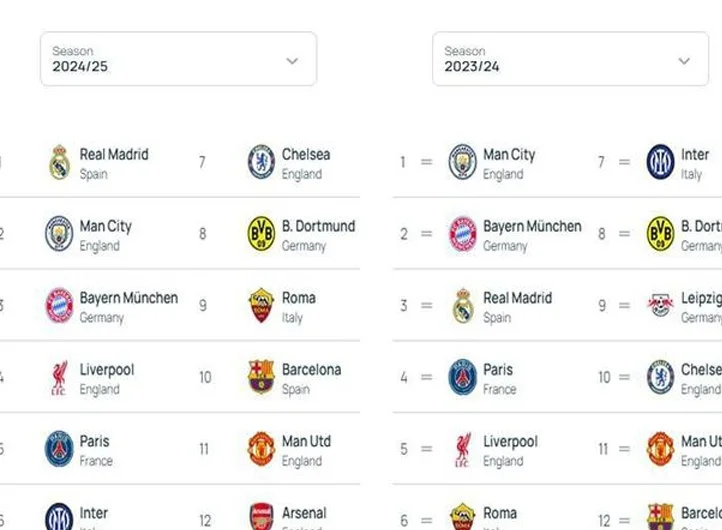Open the Season 2023/24 dropdown
Image resolution: width=722 pixels, height=530 pixels.
click(570, 59)
